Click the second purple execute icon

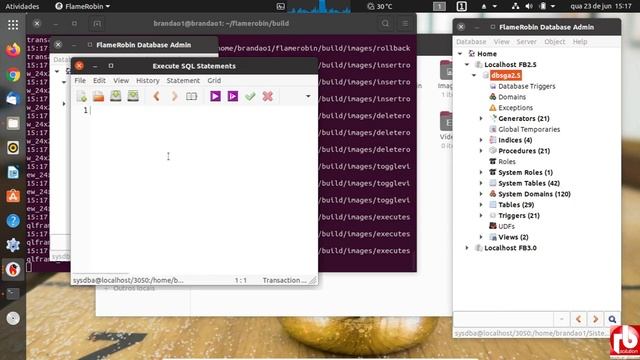pos(233,96)
